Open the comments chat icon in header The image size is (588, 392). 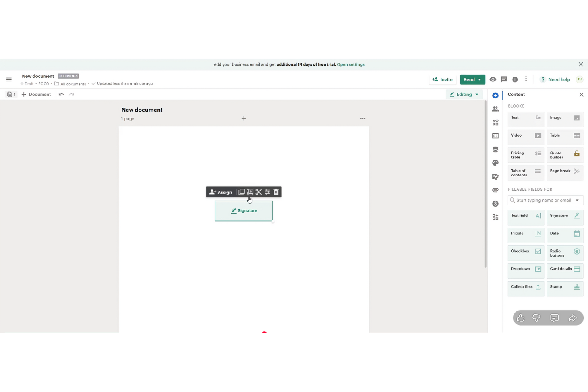pyautogui.click(x=504, y=79)
